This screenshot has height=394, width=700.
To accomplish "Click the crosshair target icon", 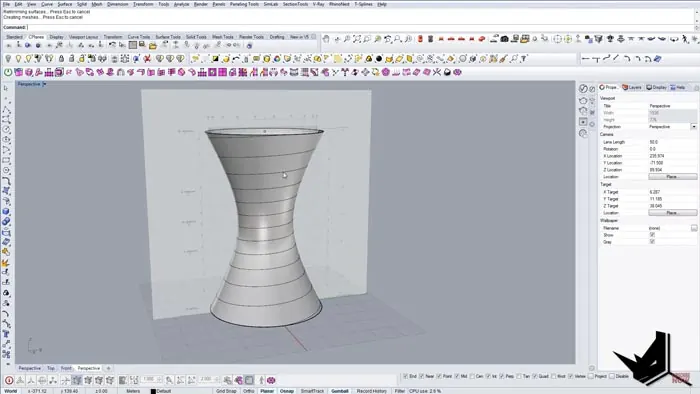I will 558,39.
